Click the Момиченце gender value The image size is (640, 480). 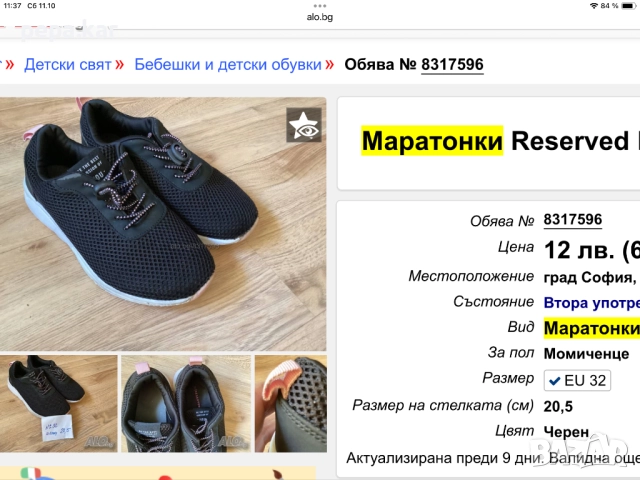pos(586,353)
